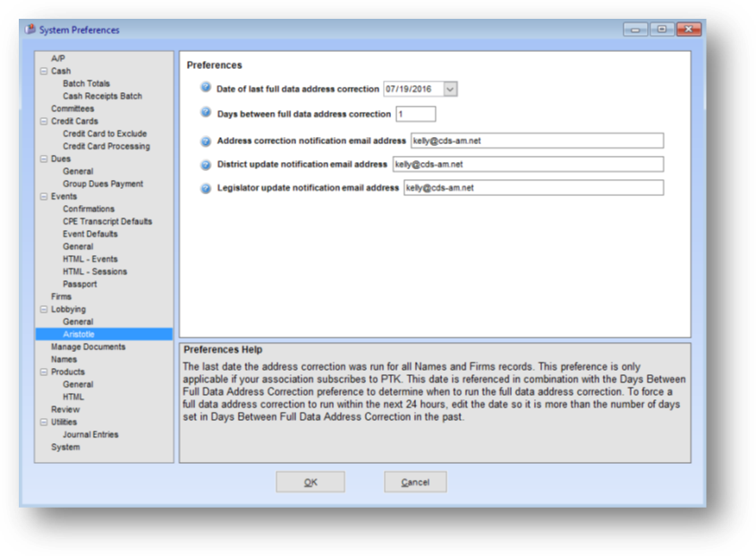756x556 pixels.
Task: Select the Utilities category label
Action: tap(64, 423)
